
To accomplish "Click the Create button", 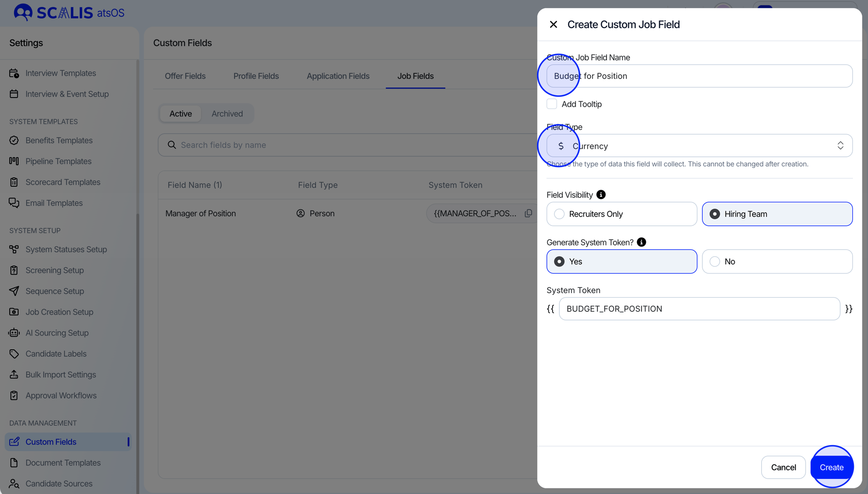I will pos(831,467).
